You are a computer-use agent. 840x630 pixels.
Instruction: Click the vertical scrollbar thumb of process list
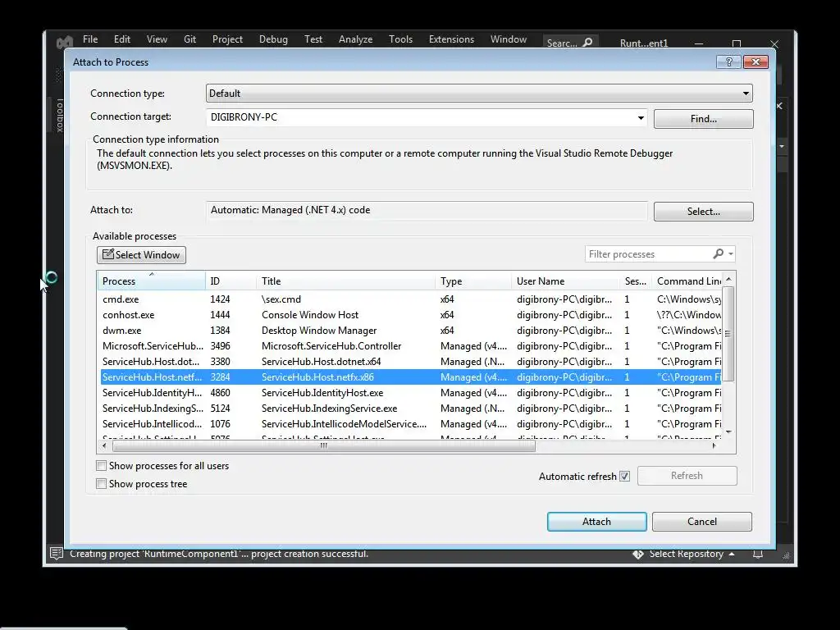pyautogui.click(x=728, y=334)
